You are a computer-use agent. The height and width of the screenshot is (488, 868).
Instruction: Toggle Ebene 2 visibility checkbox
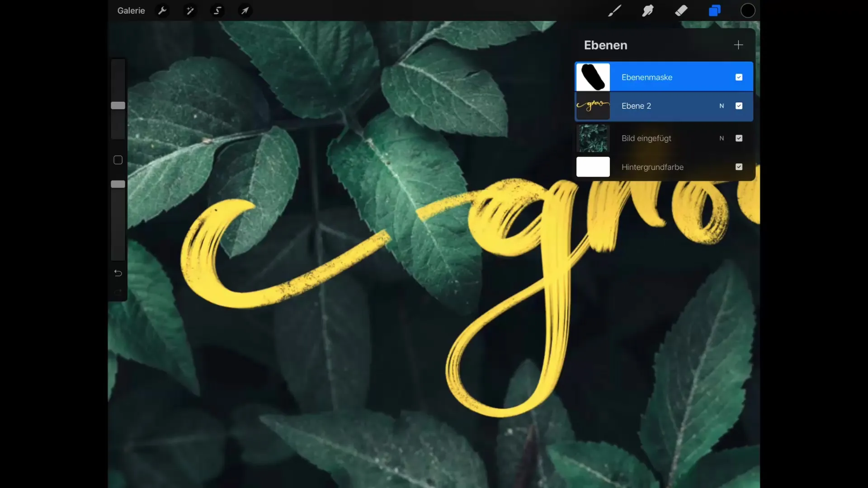pyautogui.click(x=739, y=106)
